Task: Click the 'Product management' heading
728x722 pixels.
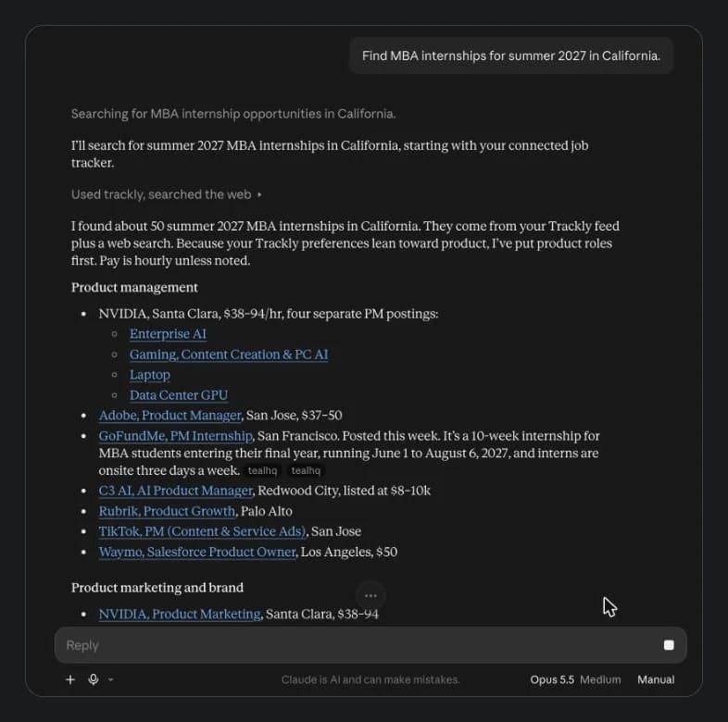Action: (134, 288)
